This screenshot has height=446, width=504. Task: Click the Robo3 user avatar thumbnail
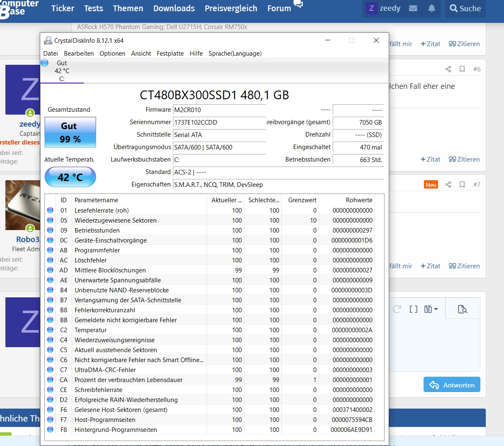click(23, 205)
